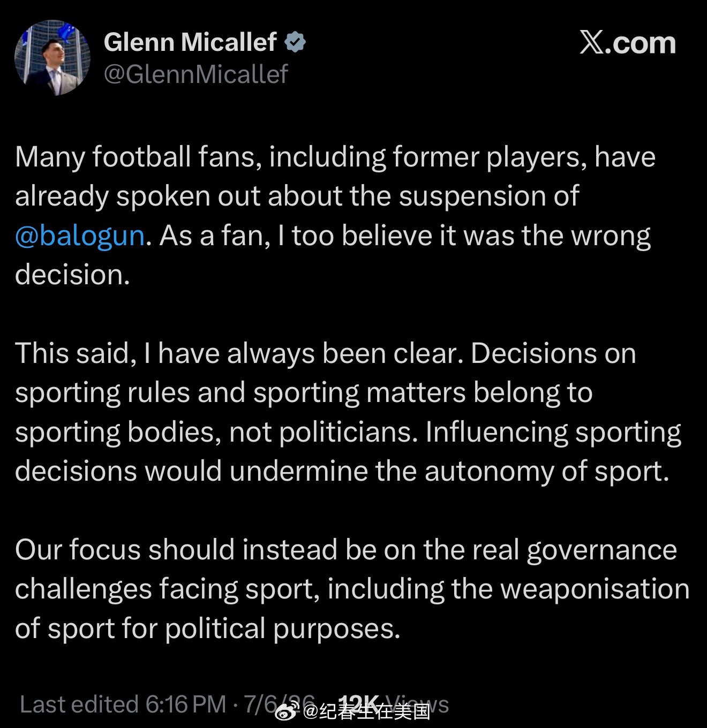Click the 6:16 PM timestamp

pyautogui.click(x=186, y=704)
